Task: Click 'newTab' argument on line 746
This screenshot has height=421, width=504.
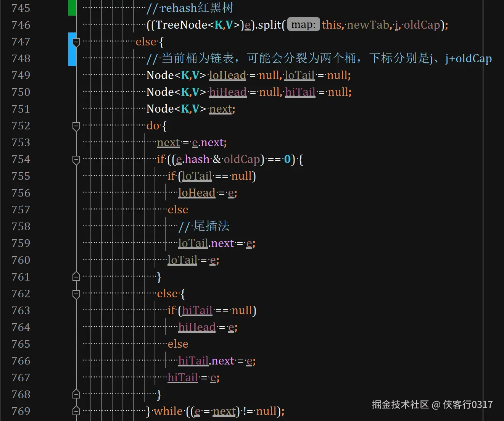Action: coord(368,25)
